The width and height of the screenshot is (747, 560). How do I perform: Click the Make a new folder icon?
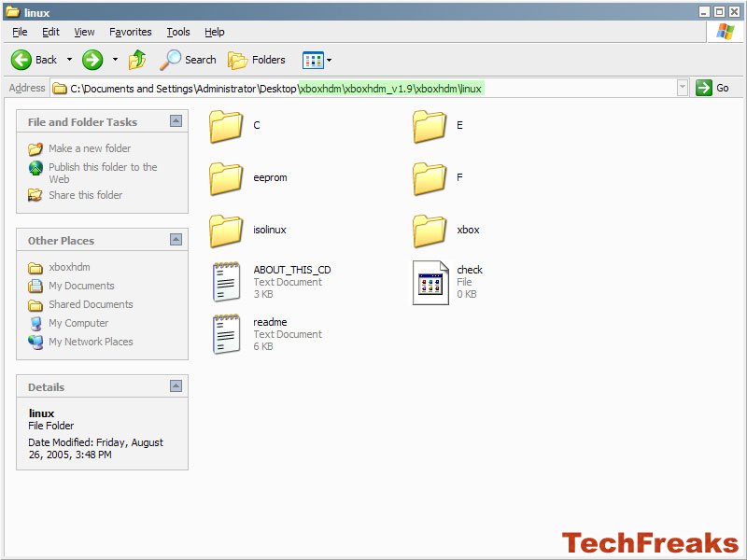click(35, 149)
